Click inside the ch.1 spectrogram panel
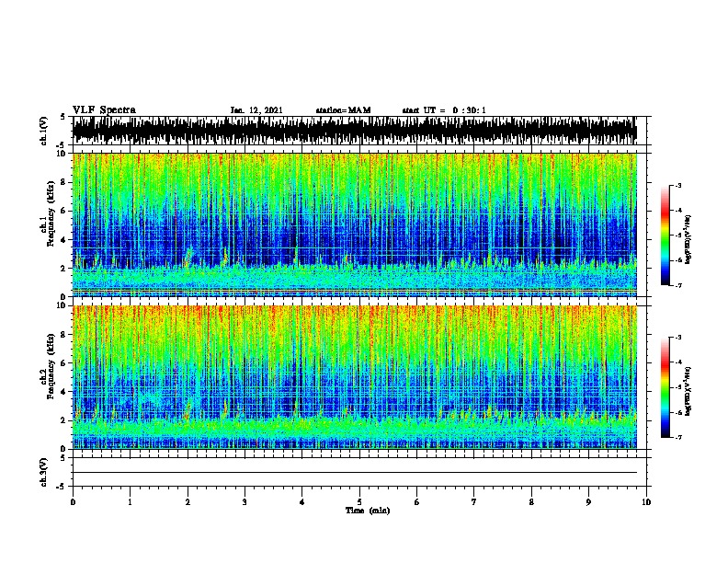The height and width of the screenshot is (563, 728). pyautogui.click(x=355, y=224)
